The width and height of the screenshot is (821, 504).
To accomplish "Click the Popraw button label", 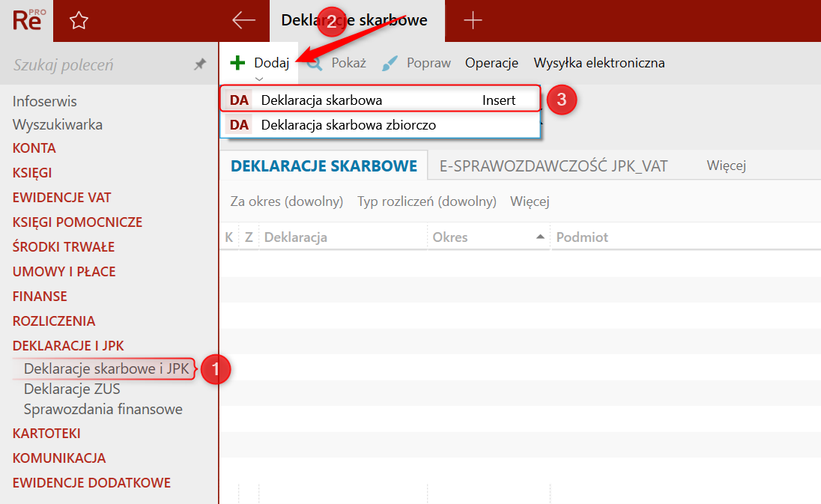I will [428, 63].
